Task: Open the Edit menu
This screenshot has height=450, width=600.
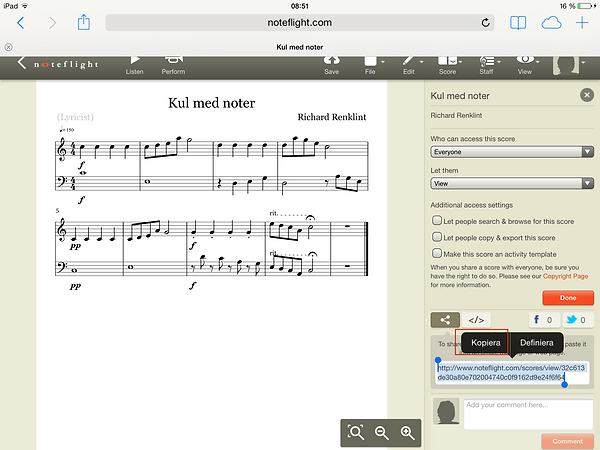Action: click(412, 66)
